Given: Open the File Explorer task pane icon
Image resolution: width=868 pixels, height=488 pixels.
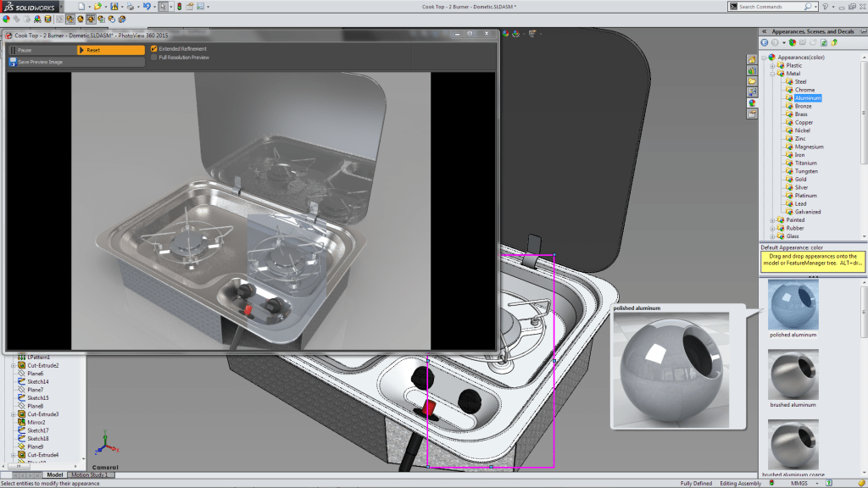Looking at the screenshot, I should click(x=752, y=81).
